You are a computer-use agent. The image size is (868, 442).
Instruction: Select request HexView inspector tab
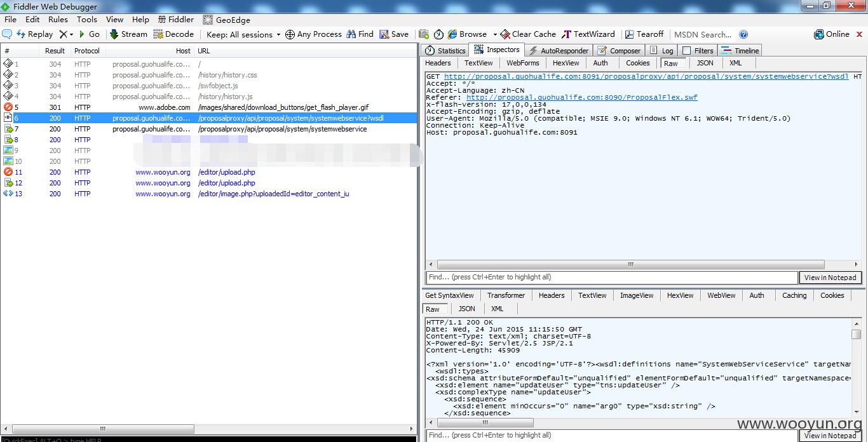pos(566,63)
